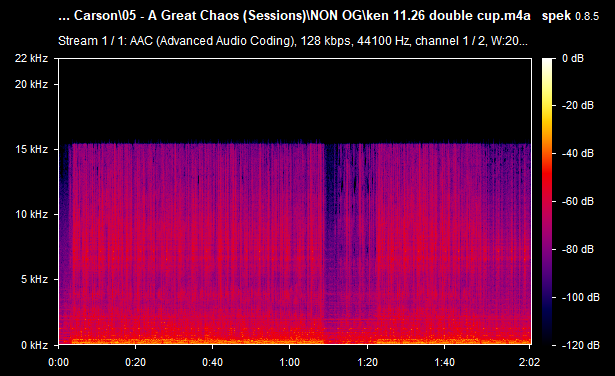Click the 'spek' program name label
Screen dimensions: 615x376
[556, 16]
